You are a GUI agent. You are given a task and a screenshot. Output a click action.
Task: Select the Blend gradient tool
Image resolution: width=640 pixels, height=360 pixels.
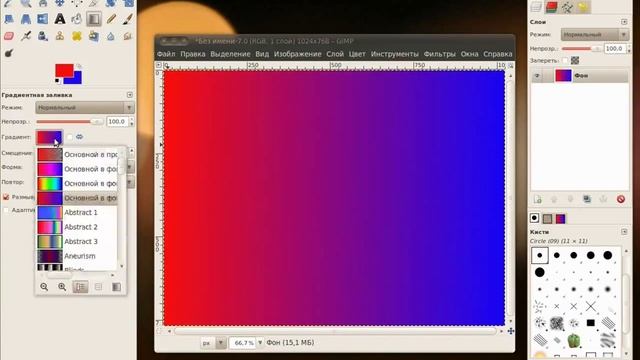[x=94, y=19]
